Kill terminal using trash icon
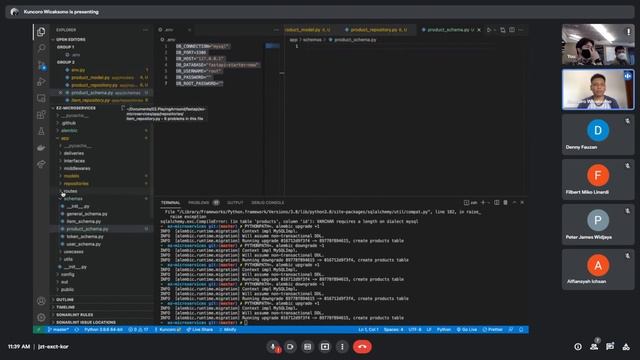The width and height of the screenshot is (640, 360). coord(505,202)
